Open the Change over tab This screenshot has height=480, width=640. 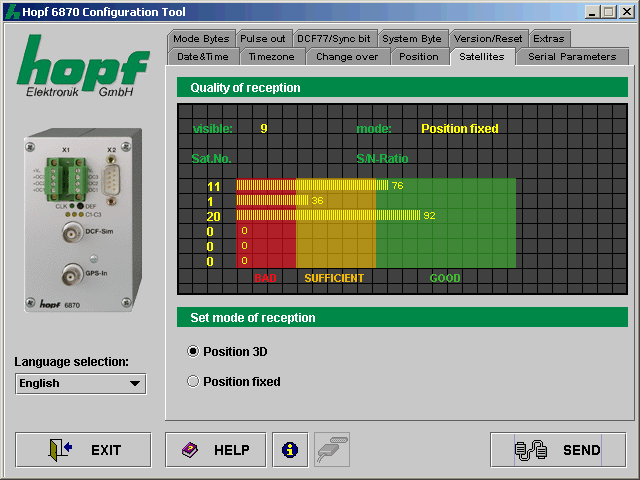tap(347, 57)
